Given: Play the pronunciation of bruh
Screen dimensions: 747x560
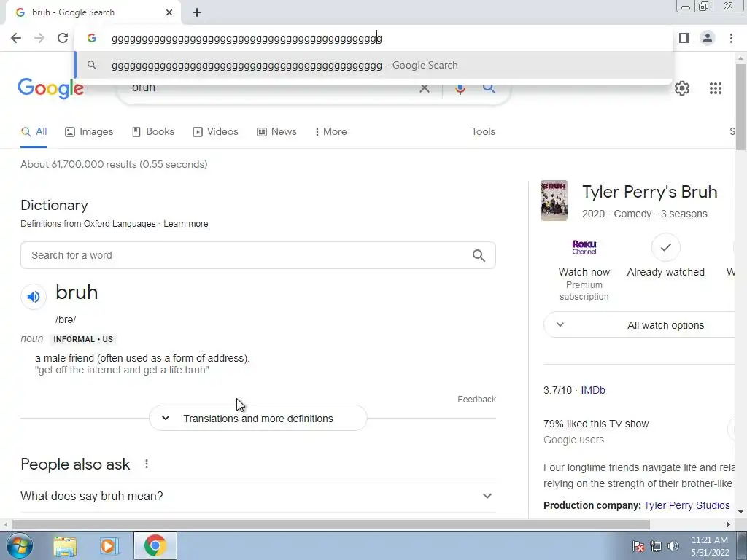Looking at the screenshot, I should (34, 297).
